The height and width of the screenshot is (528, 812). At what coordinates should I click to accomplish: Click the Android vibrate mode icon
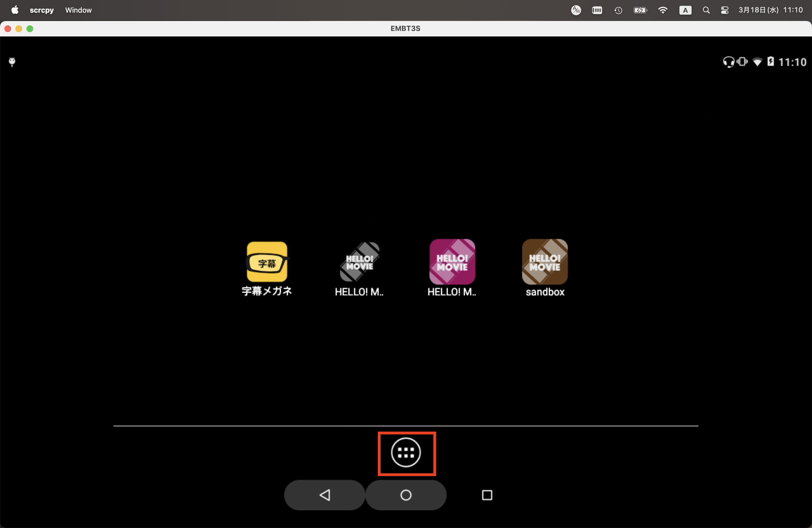coord(742,62)
